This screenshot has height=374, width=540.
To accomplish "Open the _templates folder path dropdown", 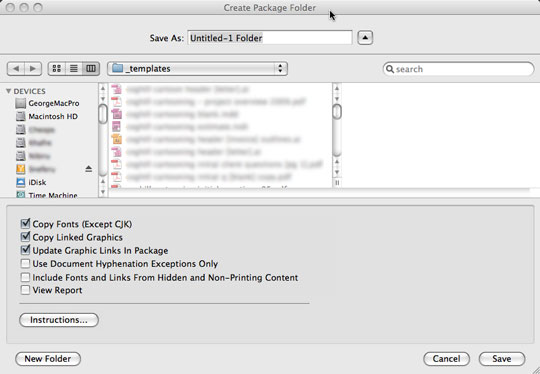I will click(x=197, y=69).
